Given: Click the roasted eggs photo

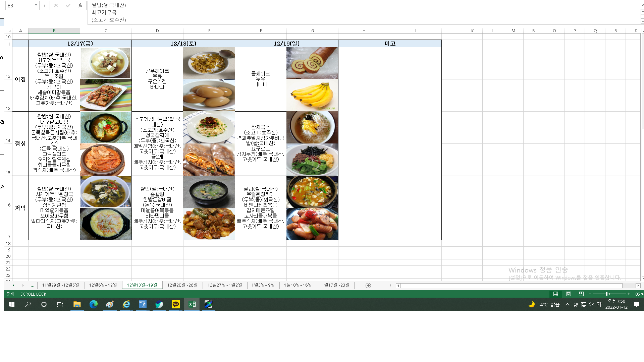Looking at the screenshot, I should coord(209,95).
